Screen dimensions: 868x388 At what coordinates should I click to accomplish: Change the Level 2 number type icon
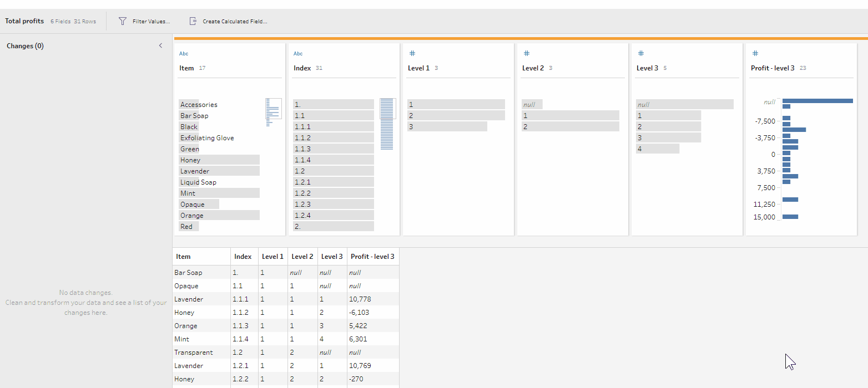pyautogui.click(x=527, y=54)
